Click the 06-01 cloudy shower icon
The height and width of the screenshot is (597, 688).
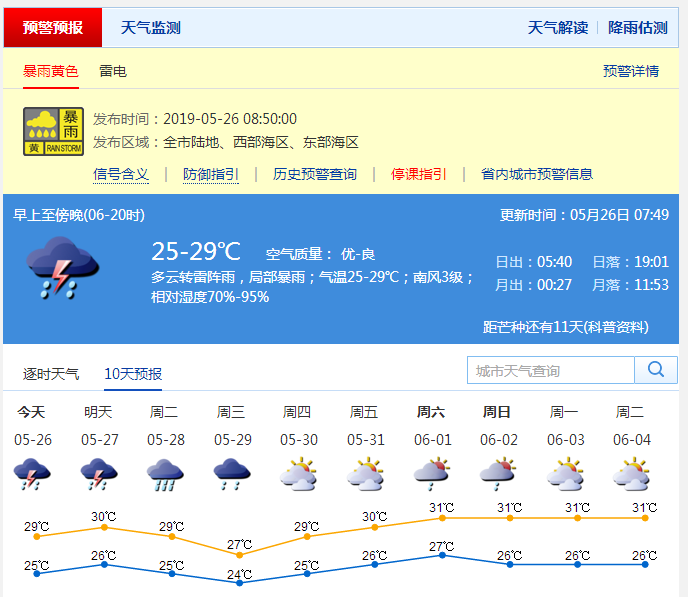431,473
